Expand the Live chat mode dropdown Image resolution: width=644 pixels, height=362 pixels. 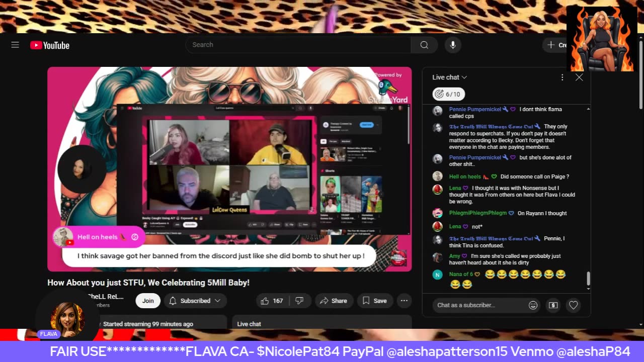450,77
